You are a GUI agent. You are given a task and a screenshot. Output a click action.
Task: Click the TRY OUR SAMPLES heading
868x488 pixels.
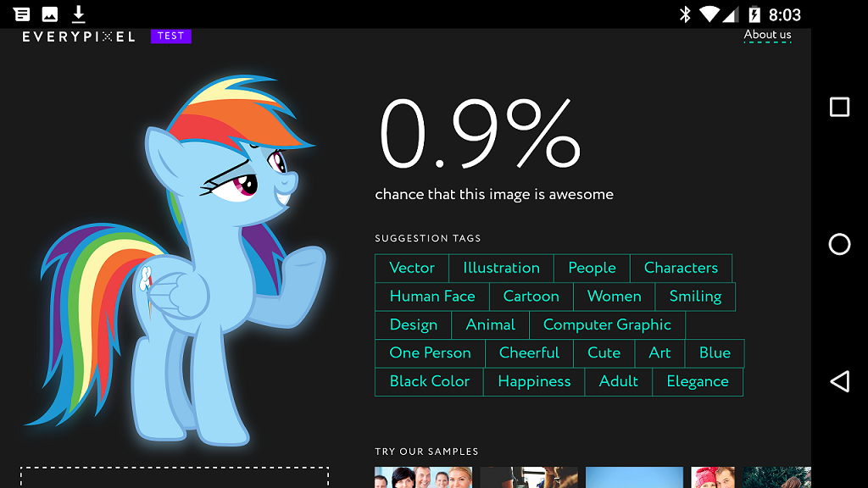click(x=426, y=452)
